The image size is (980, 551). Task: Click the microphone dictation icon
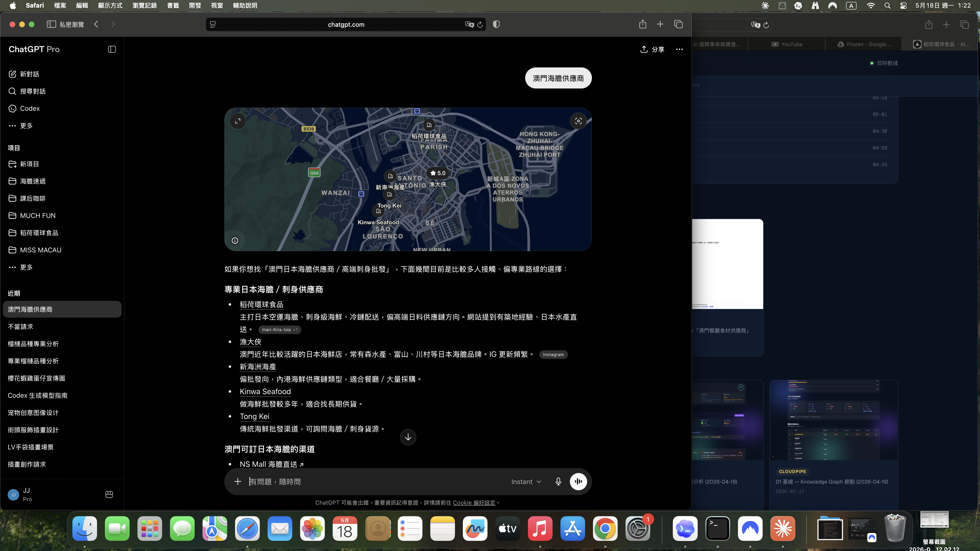pyautogui.click(x=558, y=481)
